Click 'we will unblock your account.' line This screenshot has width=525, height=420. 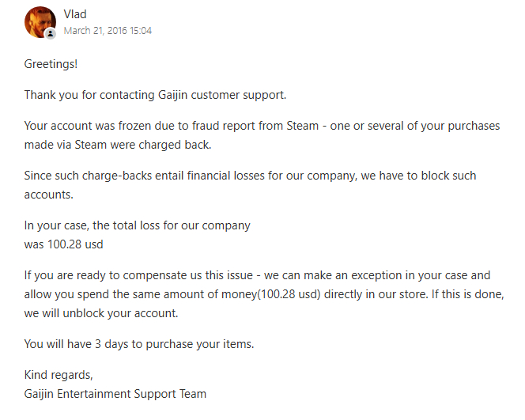pos(101,313)
